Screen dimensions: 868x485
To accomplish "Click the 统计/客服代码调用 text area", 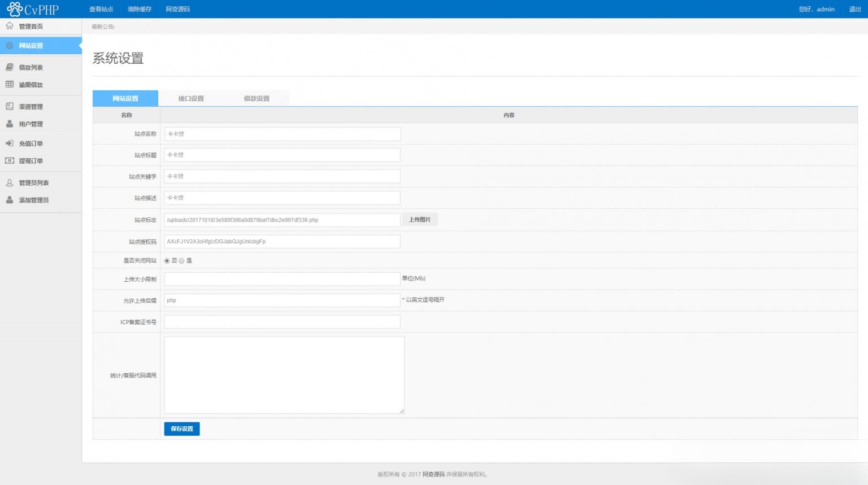I will [x=284, y=375].
